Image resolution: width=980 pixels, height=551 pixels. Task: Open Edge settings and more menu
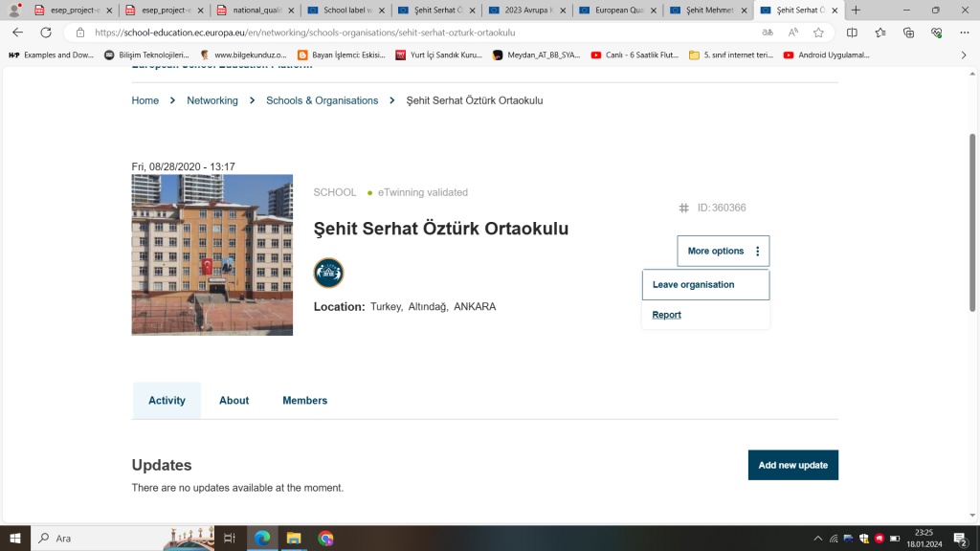(x=965, y=33)
